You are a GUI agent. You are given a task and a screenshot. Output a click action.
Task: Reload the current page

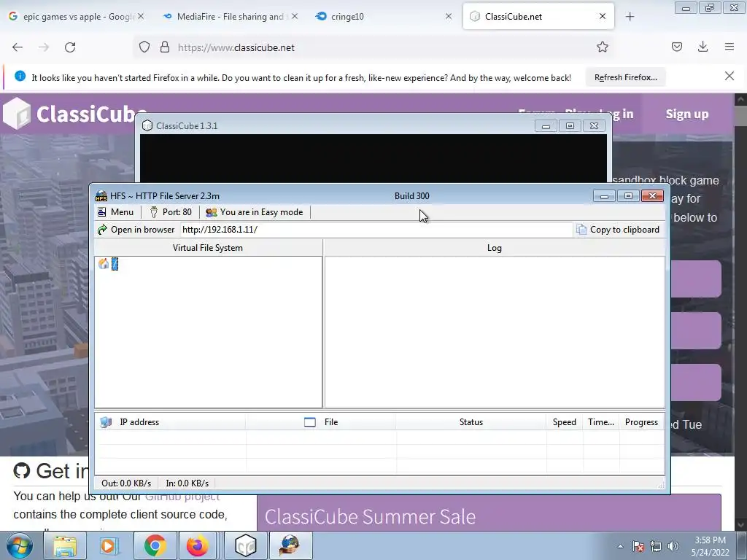(70, 47)
